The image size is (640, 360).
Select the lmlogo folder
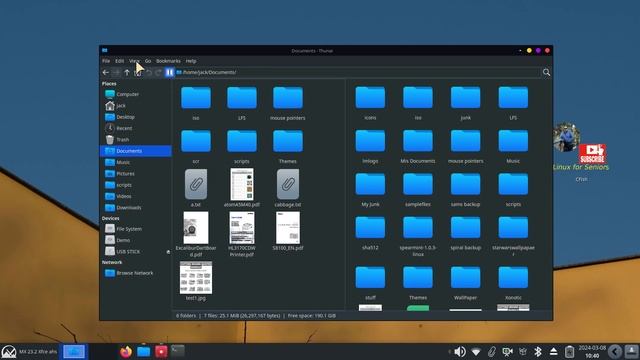[370, 141]
